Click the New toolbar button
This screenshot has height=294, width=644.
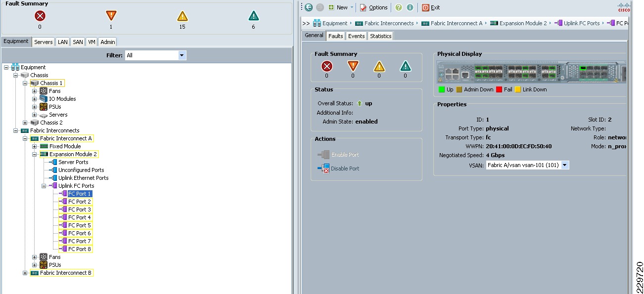(338, 7)
